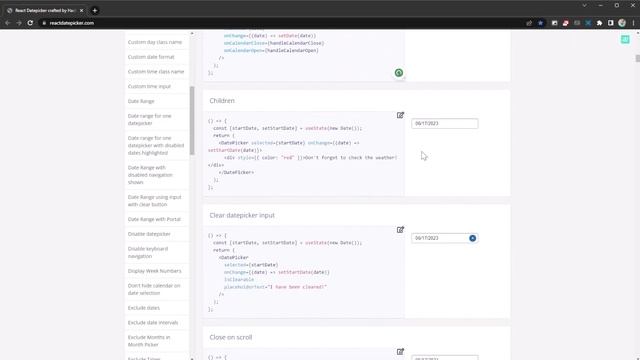Viewport: 640px width, 360px height.
Task: Click placeholderText "I have been cleared!" code line
Action: (275, 287)
